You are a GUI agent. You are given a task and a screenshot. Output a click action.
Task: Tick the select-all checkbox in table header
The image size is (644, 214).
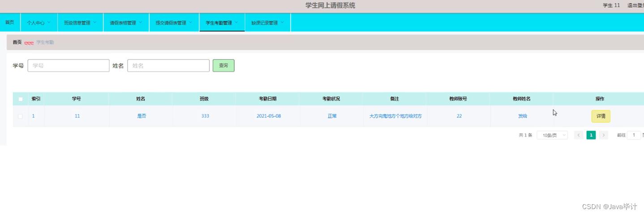pos(21,99)
